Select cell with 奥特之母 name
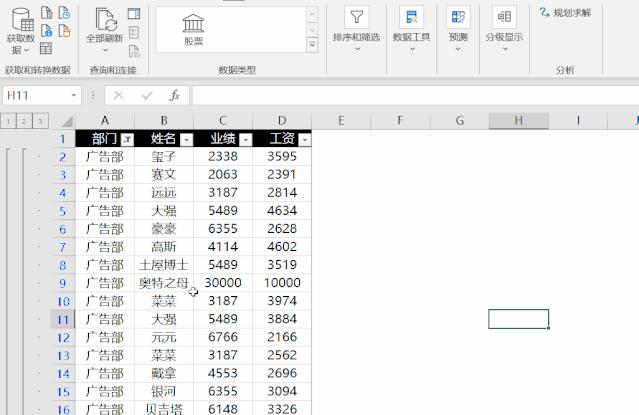Viewport: 639px width, 415px height. coord(163,283)
